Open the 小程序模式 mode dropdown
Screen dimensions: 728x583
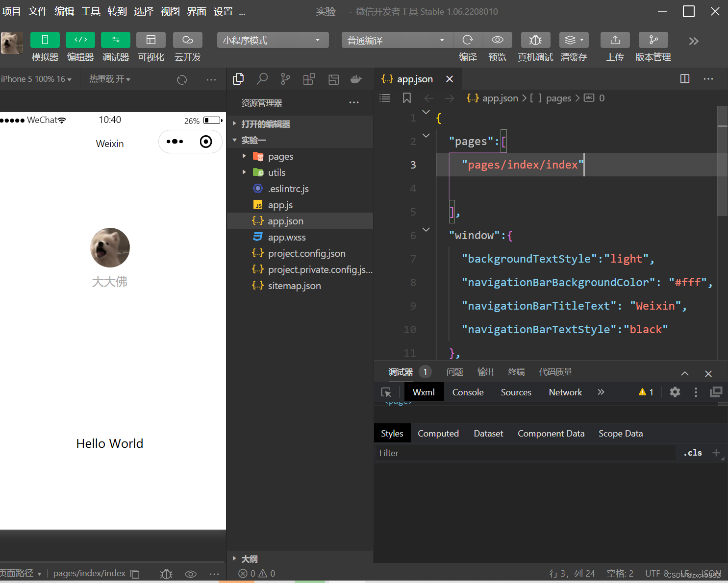click(x=273, y=40)
